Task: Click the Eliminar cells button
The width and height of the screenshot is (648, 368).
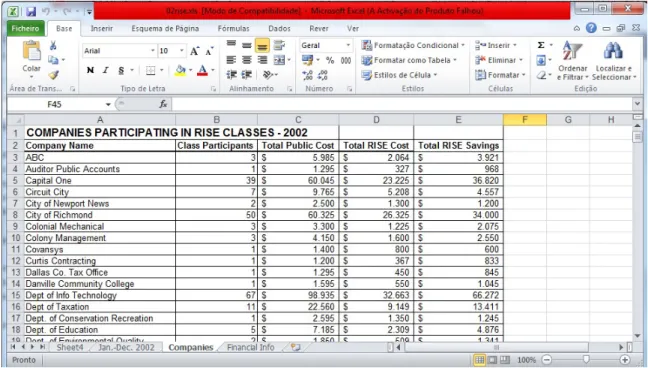Action: pyautogui.click(x=499, y=60)
